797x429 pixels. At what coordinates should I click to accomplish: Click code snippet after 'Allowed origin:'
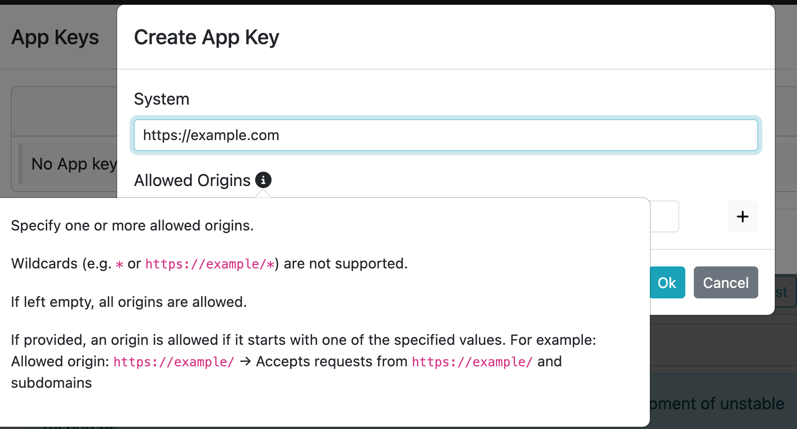click(174, 362)
